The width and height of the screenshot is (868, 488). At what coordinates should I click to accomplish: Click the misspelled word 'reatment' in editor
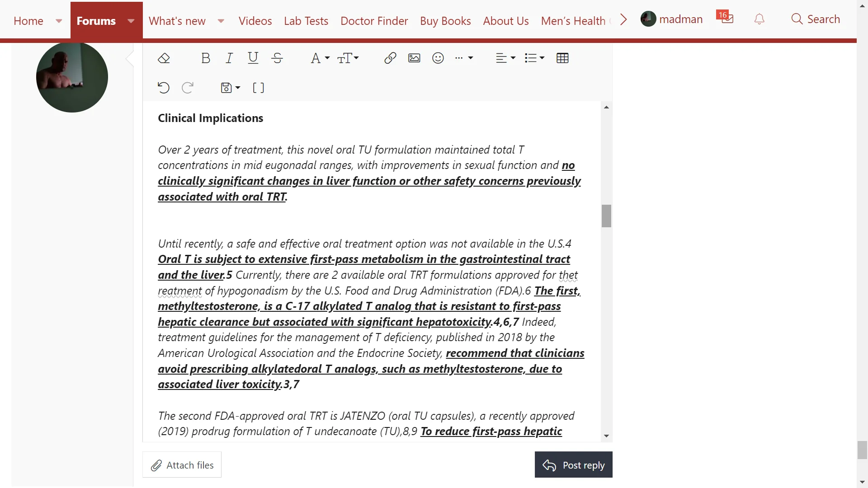(180, 291)
